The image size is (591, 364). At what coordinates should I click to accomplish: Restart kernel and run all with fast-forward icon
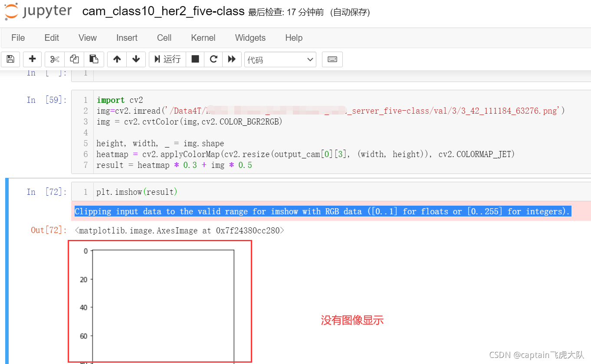point(231,59)
